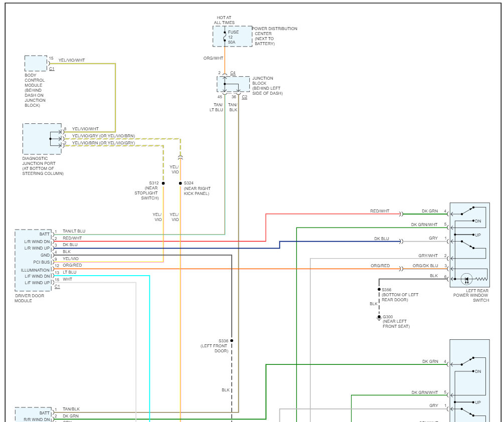The height and width of the screenshot is (422, 504).
Task: Click 'S336 (LEFT FRONT DOOR)' label
Action: (215, 346)
